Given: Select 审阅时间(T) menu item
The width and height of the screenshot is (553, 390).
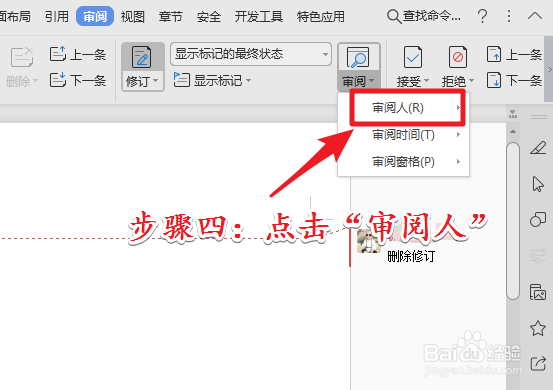Looking at the screenshot, I should point(403,134).
